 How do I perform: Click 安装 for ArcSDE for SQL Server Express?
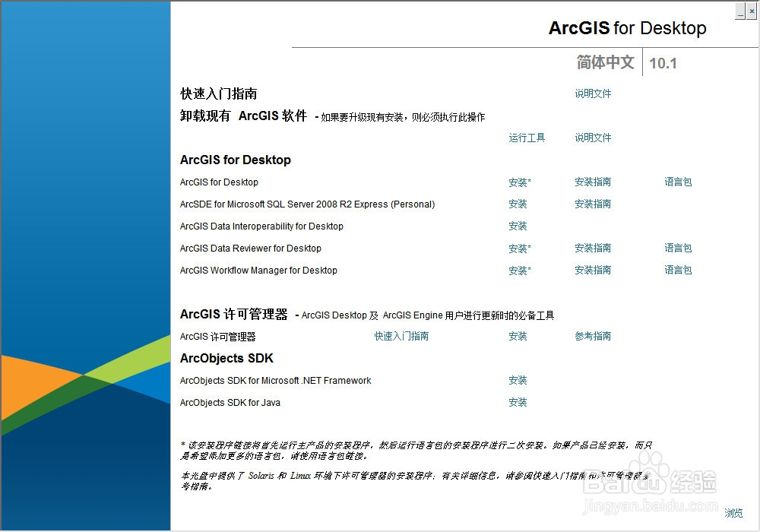(518, 204)
